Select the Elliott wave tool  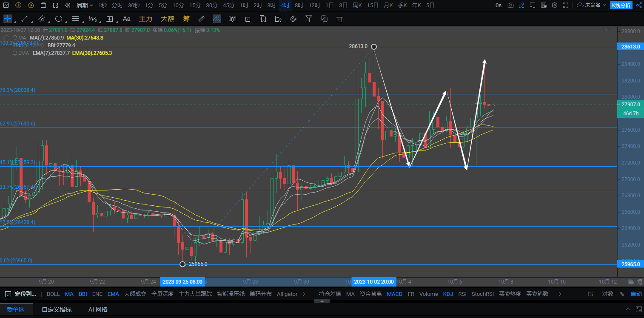93,19
